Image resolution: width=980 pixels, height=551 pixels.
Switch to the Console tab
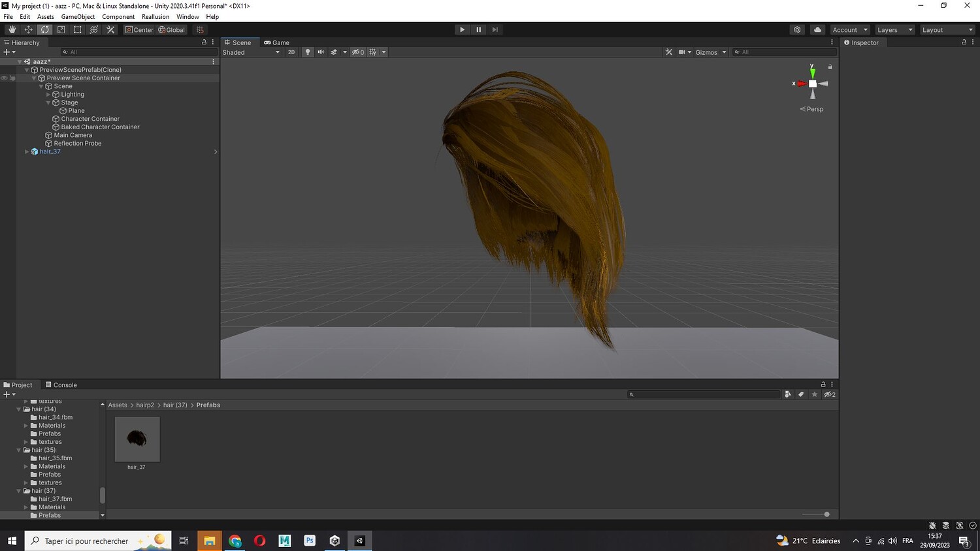61,385
